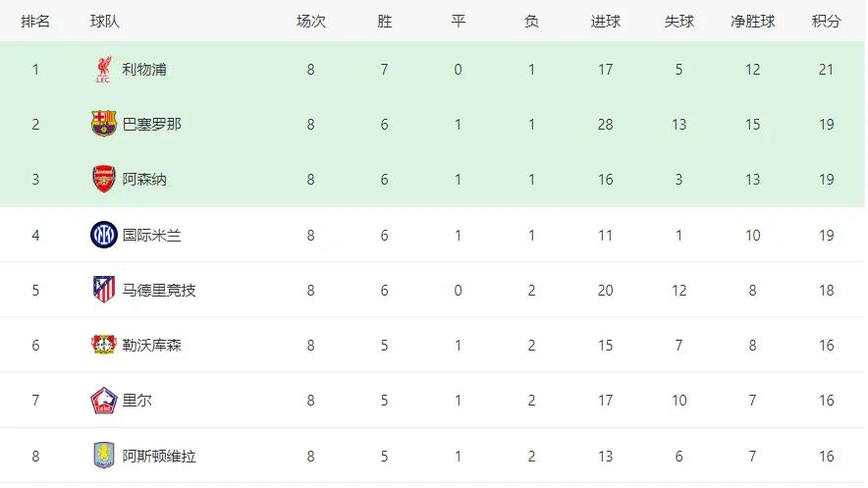Viewport: 868px width, 488px height.
Task: Click the 进球 column header
Action: pos(605,21)
